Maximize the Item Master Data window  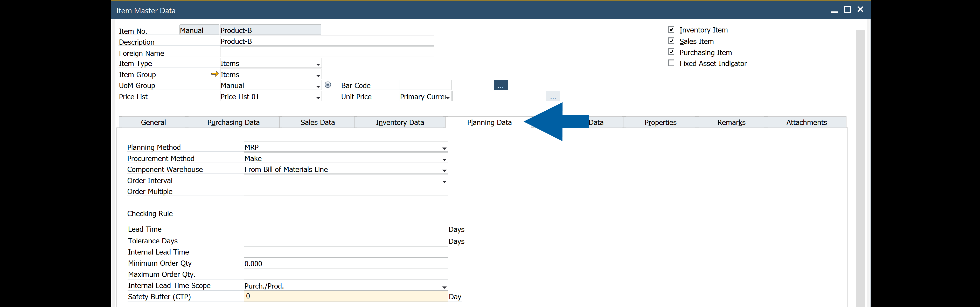pyautogui.click(x=847, y=10)
